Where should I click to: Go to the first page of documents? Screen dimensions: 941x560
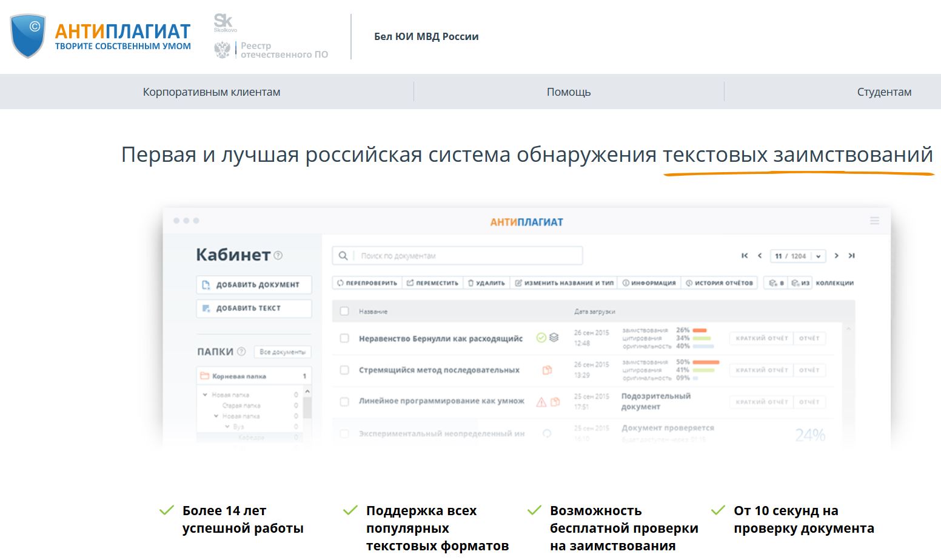pos(745,256)
